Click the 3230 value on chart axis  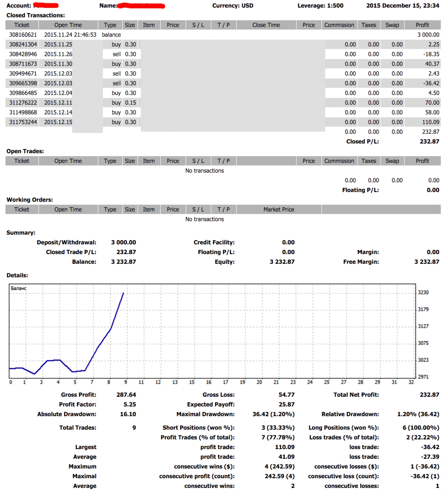pyautogui.click(x=423, y=292)
